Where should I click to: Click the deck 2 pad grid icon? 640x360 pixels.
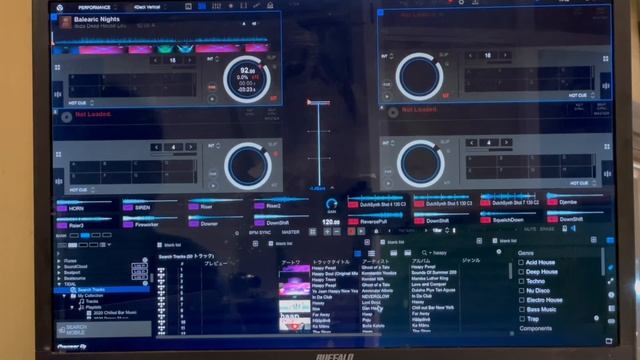click(x=606, y=59)
